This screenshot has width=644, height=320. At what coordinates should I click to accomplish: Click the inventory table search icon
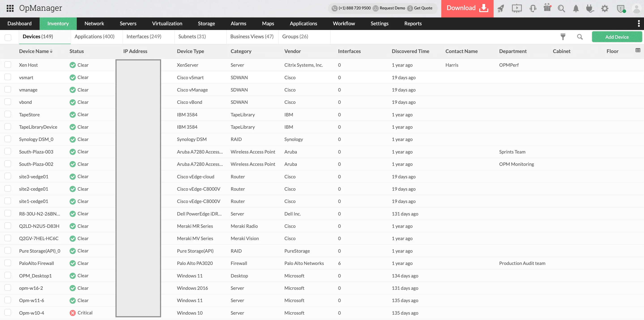pos(580,37)
